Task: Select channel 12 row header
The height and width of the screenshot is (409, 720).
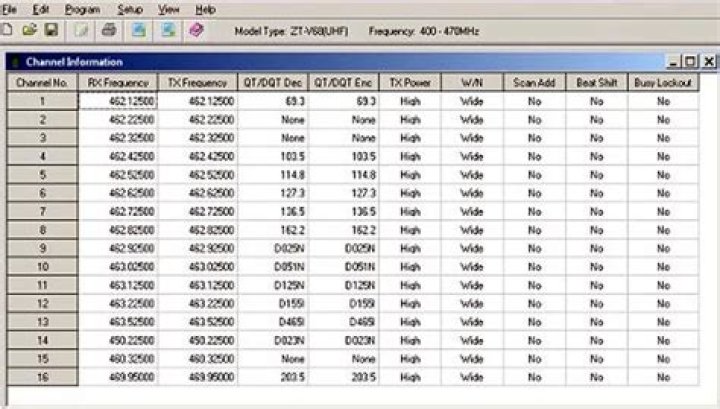Action: tap(42, 303)
